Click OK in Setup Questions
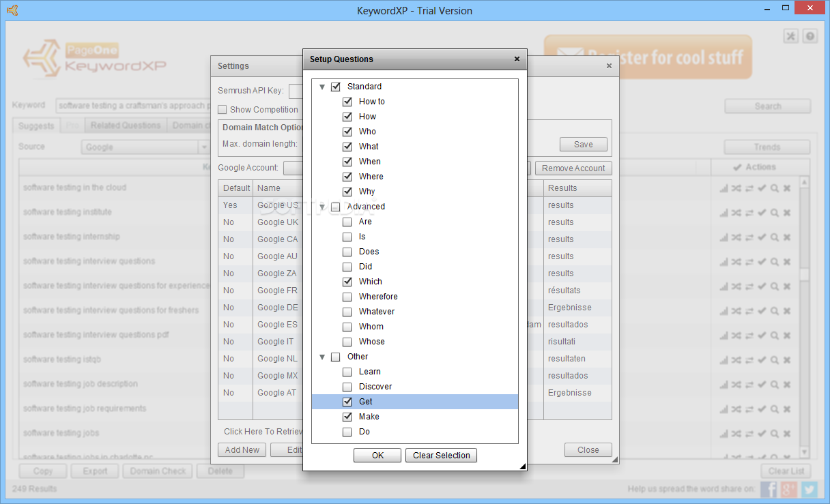 [377, 456]
